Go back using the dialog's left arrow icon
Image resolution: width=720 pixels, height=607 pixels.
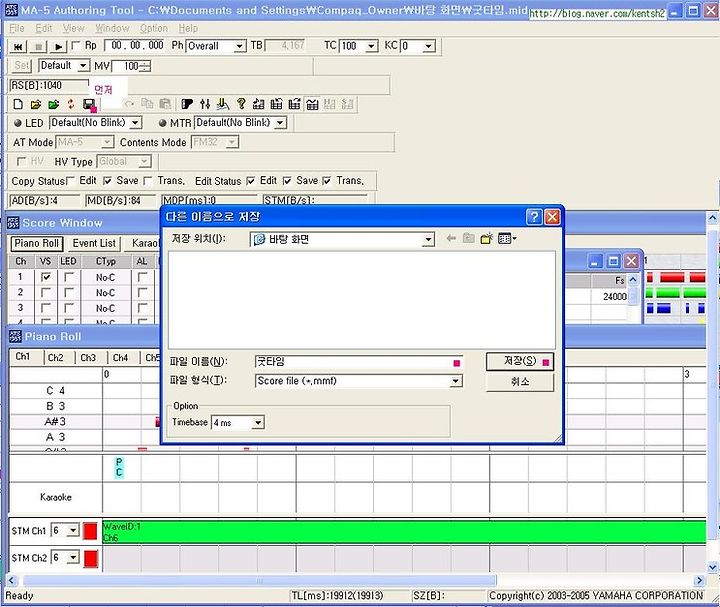451,238
